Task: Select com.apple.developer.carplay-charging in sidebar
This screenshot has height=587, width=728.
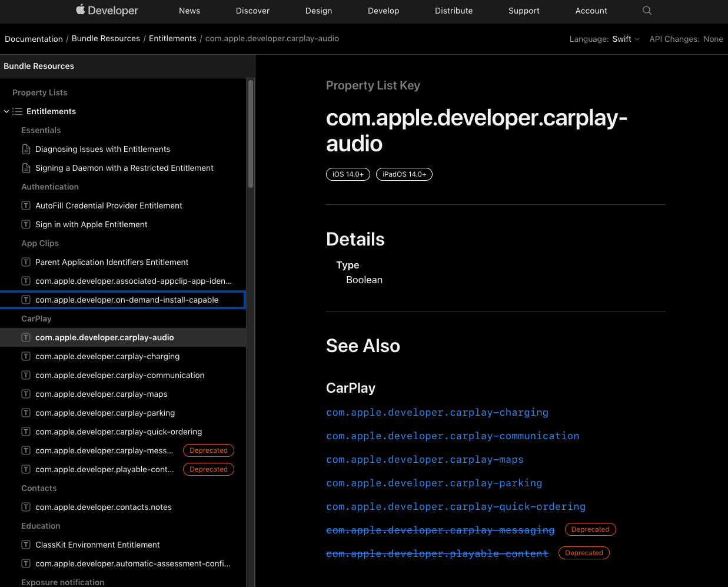Action: (x=108, y=356)
